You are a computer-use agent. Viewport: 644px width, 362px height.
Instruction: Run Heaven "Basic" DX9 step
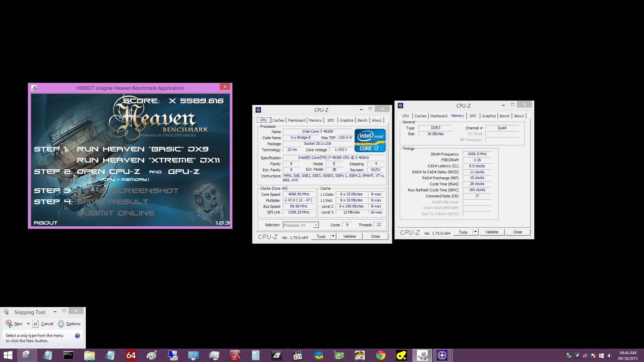pyautogui.click(x=143, y=149)
